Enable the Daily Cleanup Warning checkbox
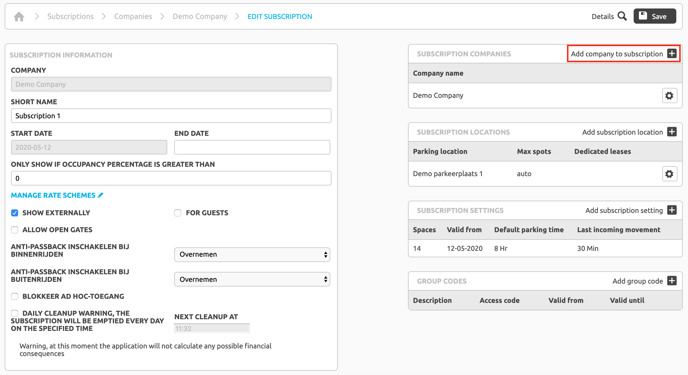 tap(14, 313)
